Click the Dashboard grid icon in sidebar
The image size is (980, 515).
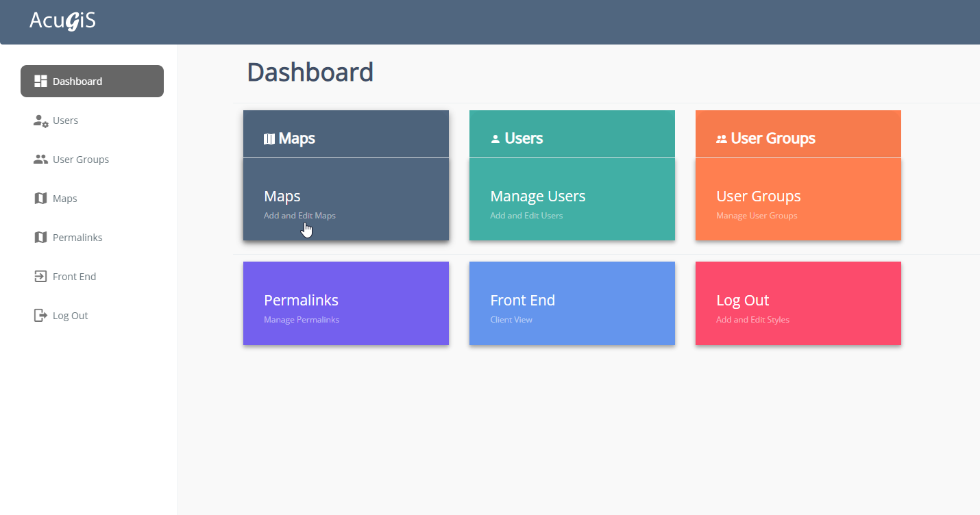40,81
